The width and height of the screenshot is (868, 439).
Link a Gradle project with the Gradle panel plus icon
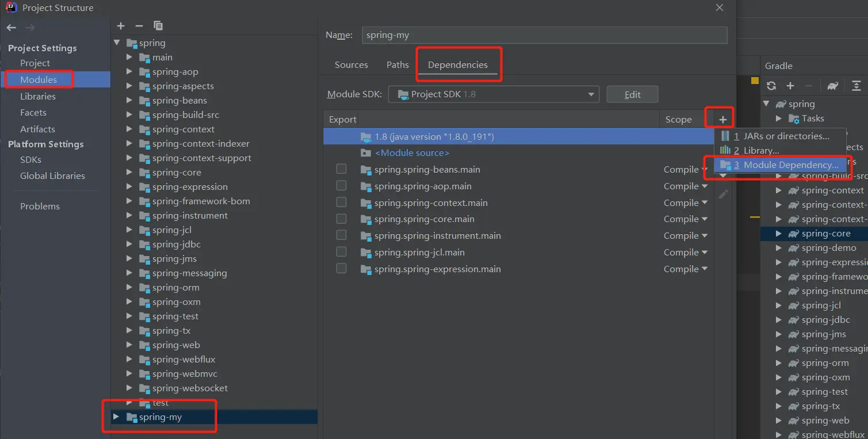pyautogui.click(x=790, y=86)
